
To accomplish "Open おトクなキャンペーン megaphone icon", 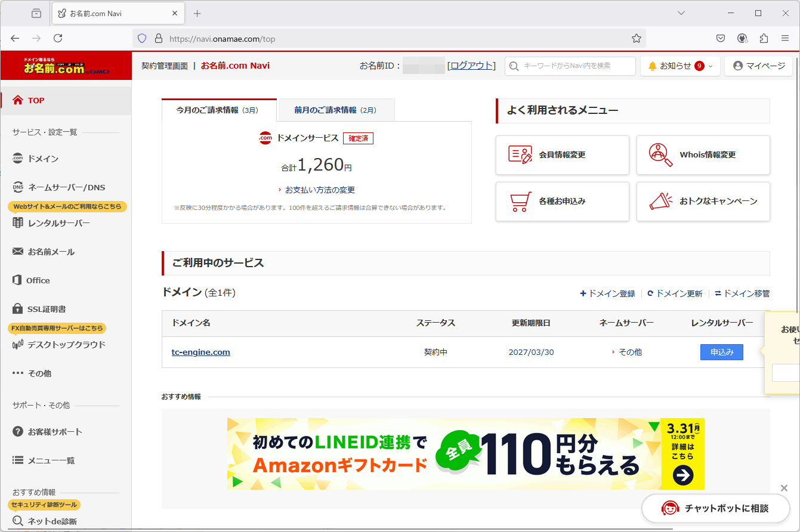I will click(660, 202).
